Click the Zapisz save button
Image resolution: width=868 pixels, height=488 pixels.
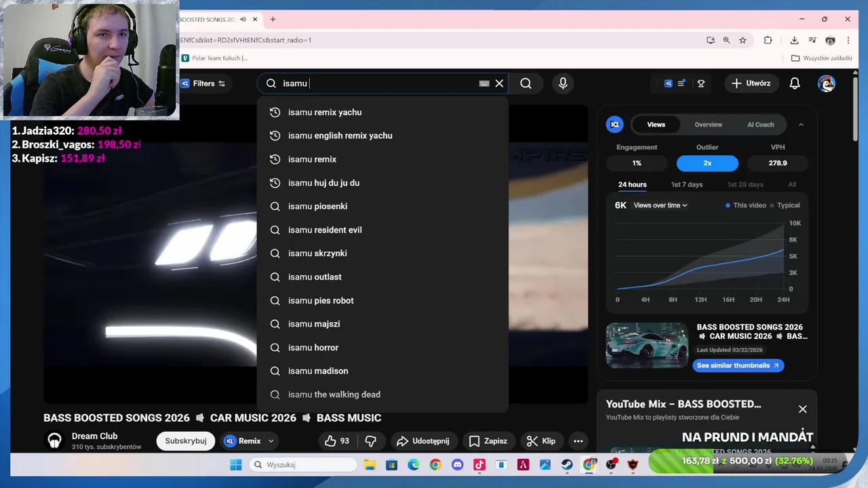pyautogui.click(x=488, y=441)
